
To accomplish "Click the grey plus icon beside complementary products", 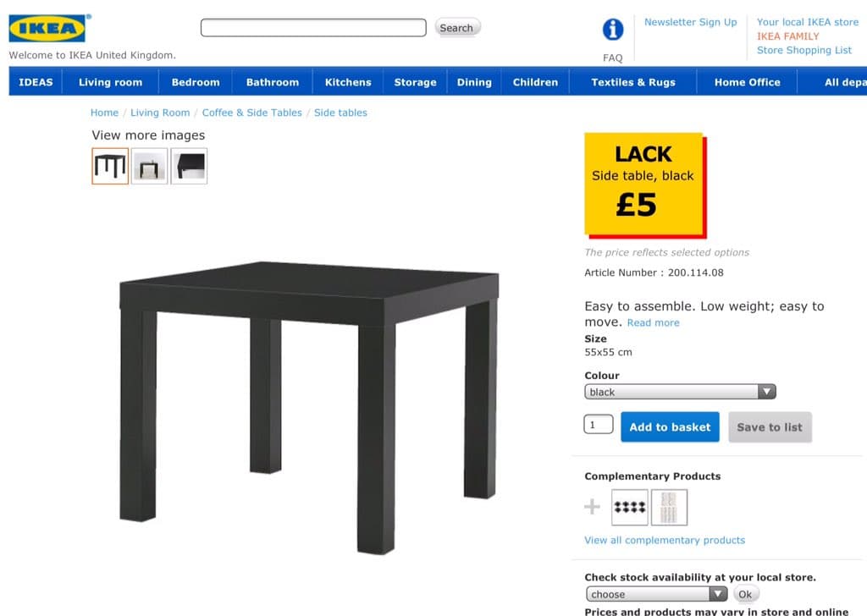I will (592, 507).
